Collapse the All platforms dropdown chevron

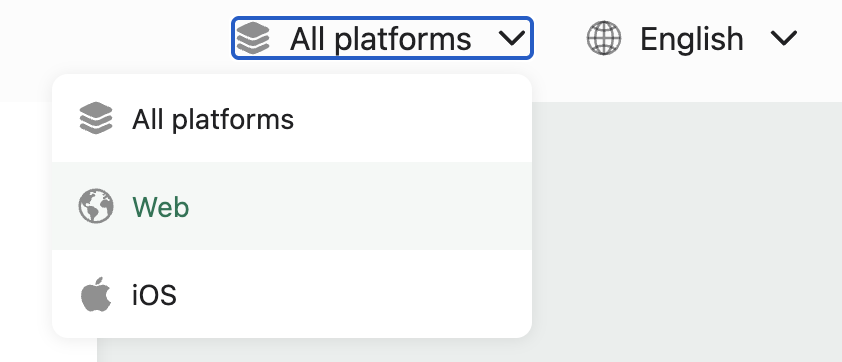(x=512, y=38)
